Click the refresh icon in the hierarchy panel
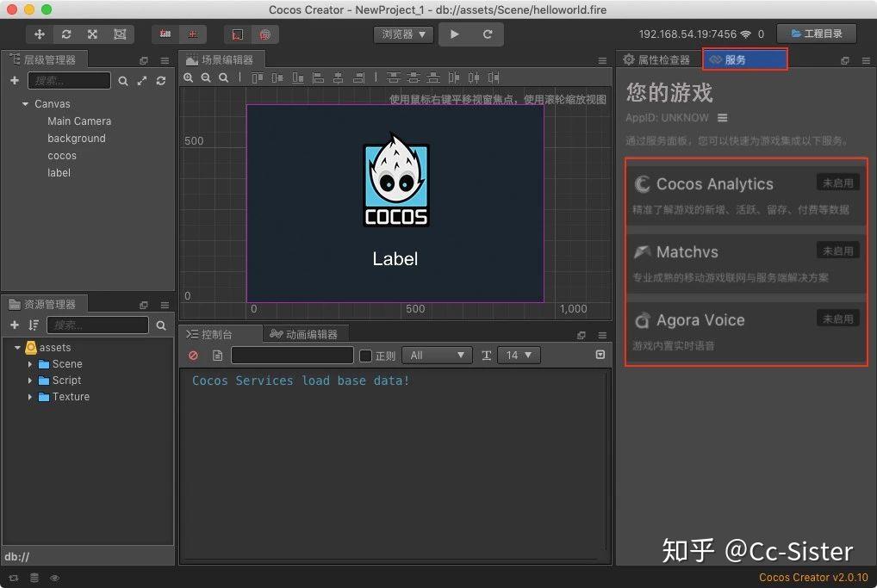This screenshot has height=588, width=877. [x=162, y=80]
